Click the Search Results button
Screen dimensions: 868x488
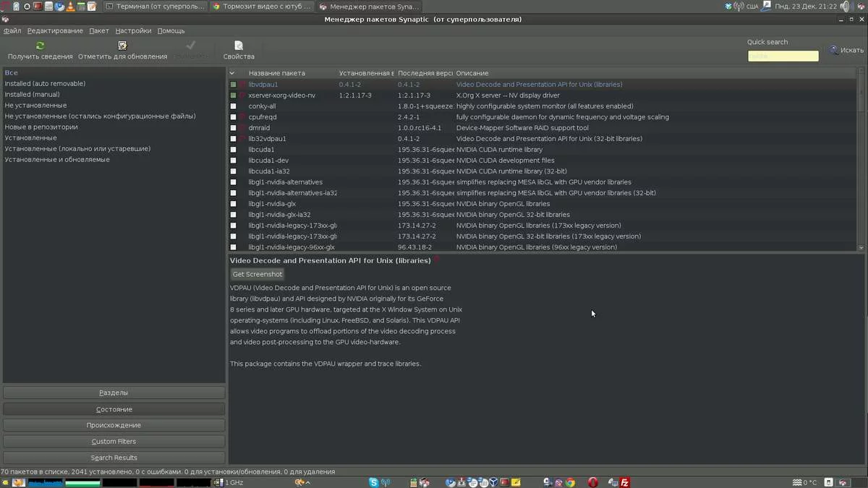click(114, 458)
